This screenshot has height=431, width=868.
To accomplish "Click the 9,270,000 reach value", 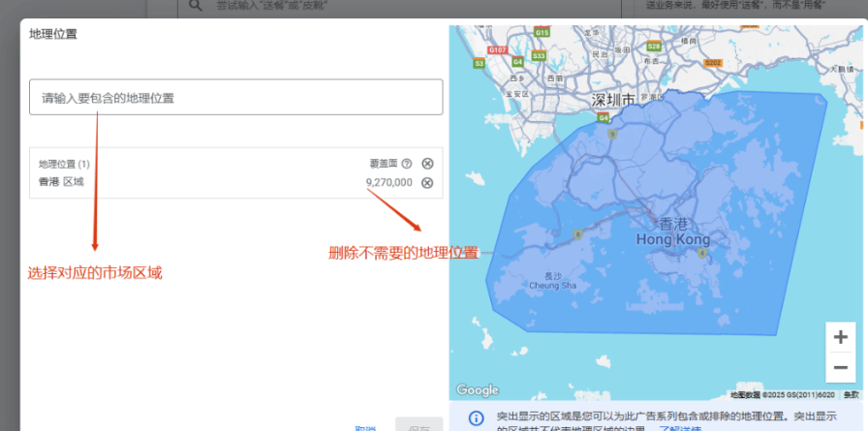I will (x=388, y=182).
